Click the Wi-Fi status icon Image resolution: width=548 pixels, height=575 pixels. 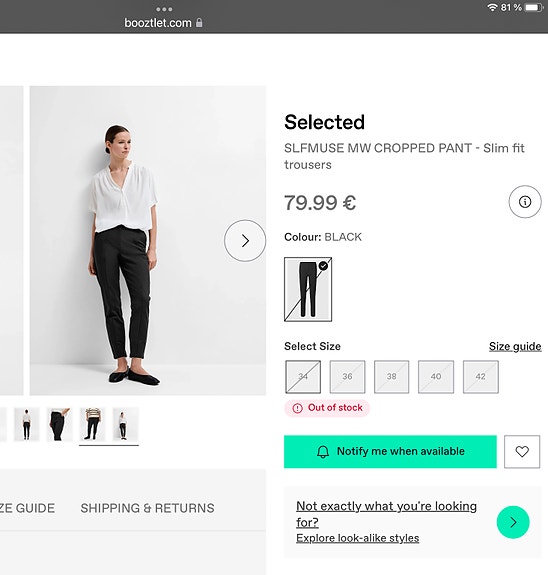click(492, 7)
